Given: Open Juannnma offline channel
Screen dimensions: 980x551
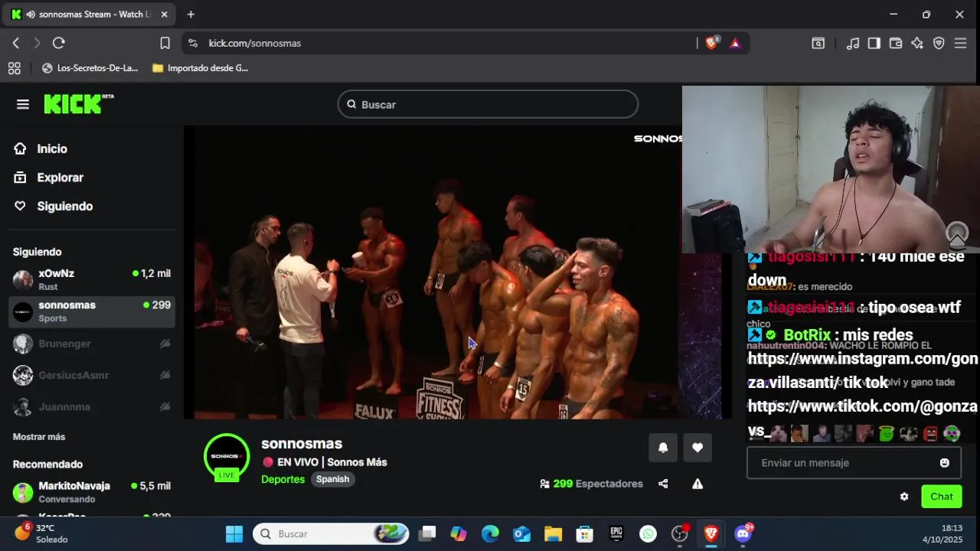Looking at the screenshot, I should click(x=92, y=406).
